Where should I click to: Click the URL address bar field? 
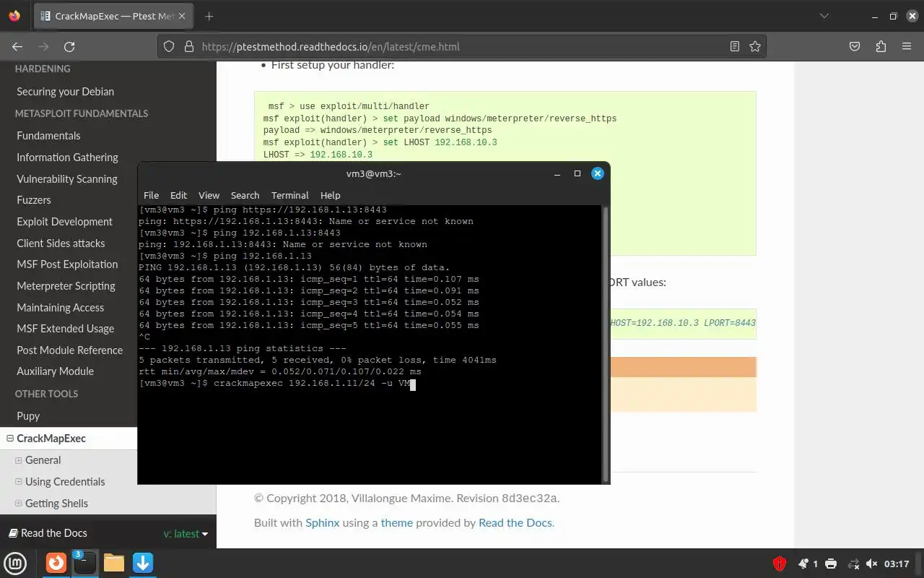(462, 46)
